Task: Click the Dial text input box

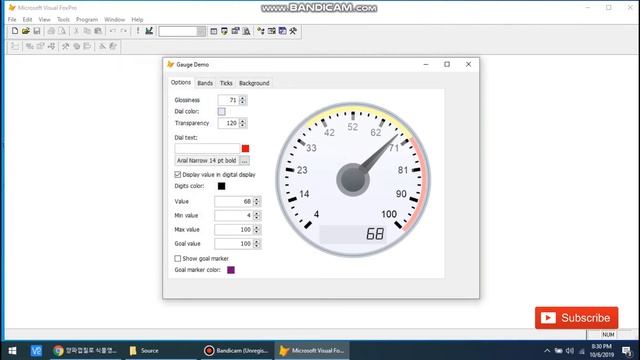Action: click(x=207, y=149)
